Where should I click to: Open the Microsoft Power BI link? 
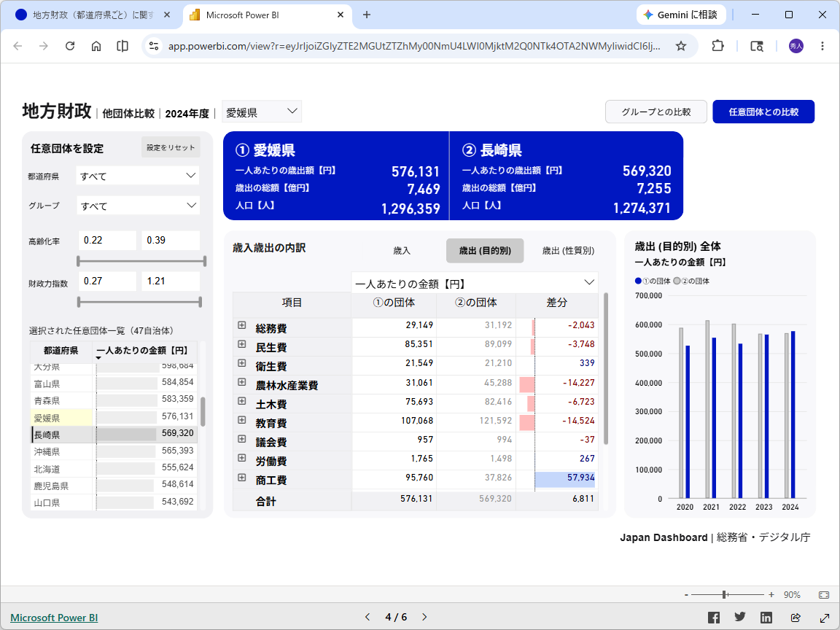point(54,618)
